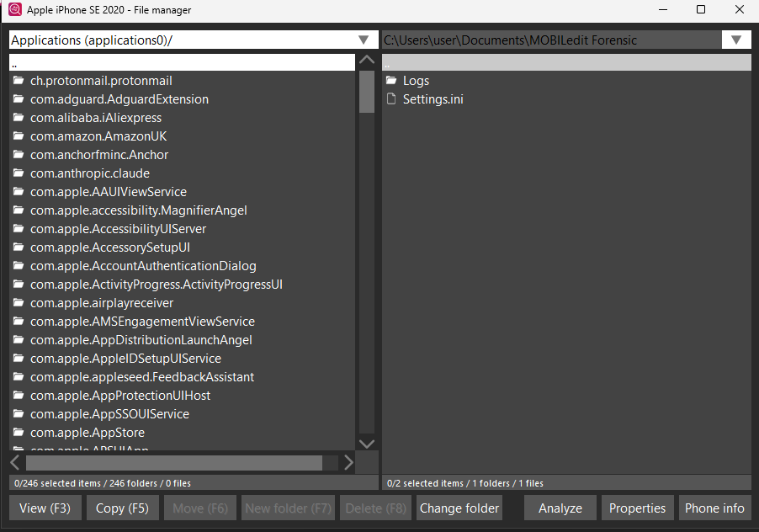Click folder icon beside com.apple.AppProtectionUIHost

(x=19, y=395)
